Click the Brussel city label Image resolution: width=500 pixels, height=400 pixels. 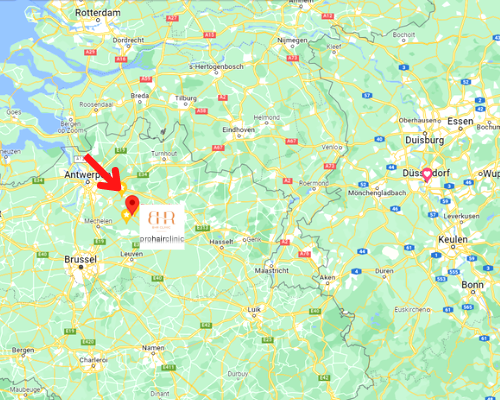coord(81,259)
